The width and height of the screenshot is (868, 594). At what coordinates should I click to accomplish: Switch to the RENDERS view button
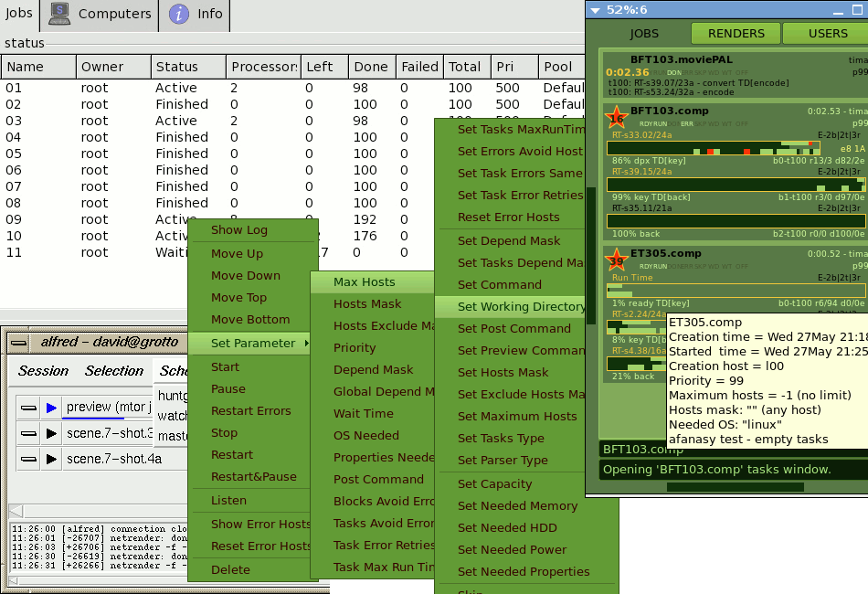click(x=736, y=34)
